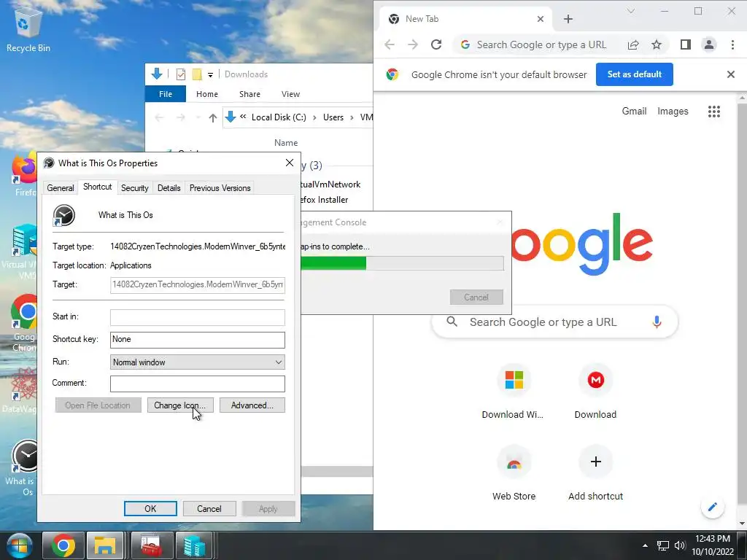747x560 pixels.
Task: Expand the Run dropdown showing Normal window
Action: 197,362
